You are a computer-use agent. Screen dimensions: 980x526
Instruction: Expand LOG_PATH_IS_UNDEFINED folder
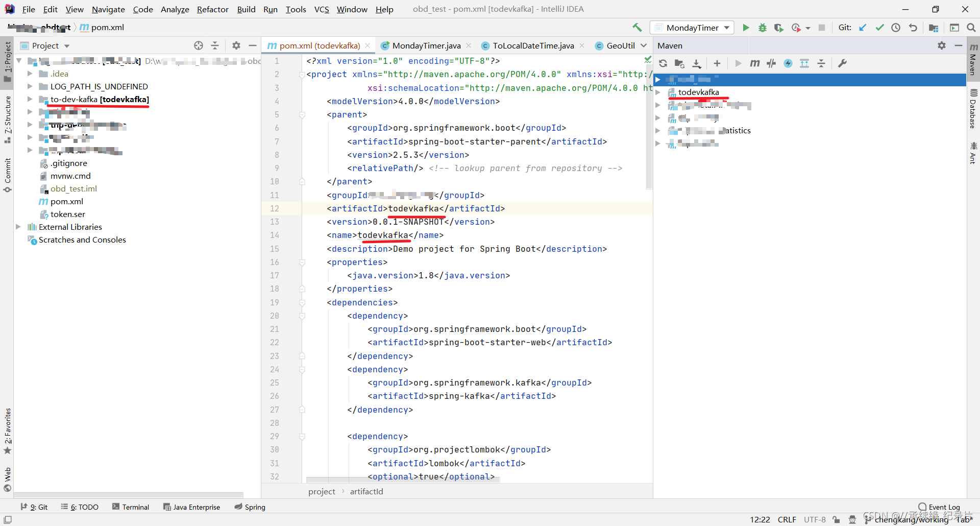click(x=30, y=86)
